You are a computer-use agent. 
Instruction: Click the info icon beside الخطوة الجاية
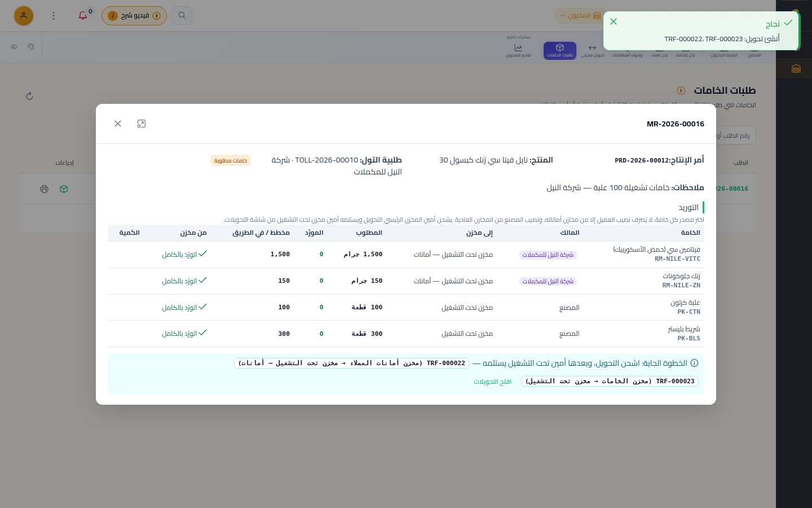tap(695, 363)
